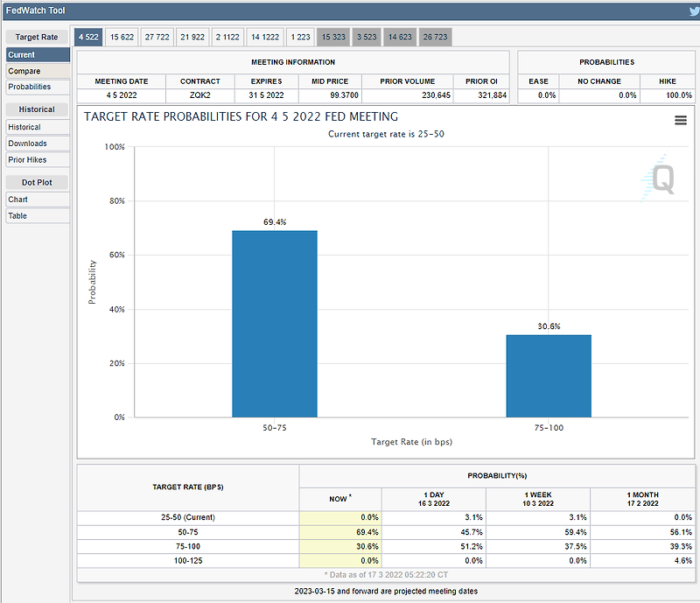Click the 1 MONTH 17 2 2022 header
The height and width of the screenshot is (603, 700).
tap(642, 499)
